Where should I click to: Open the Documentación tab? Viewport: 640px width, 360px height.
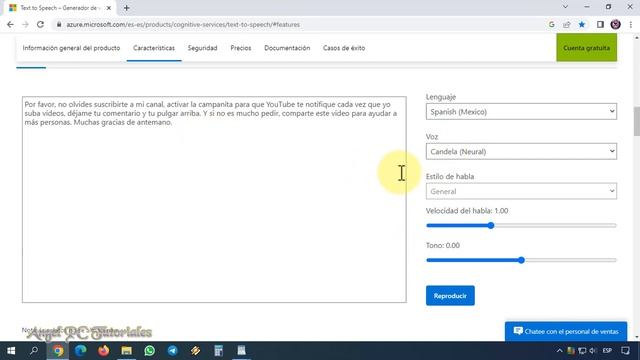coord(287,48)
